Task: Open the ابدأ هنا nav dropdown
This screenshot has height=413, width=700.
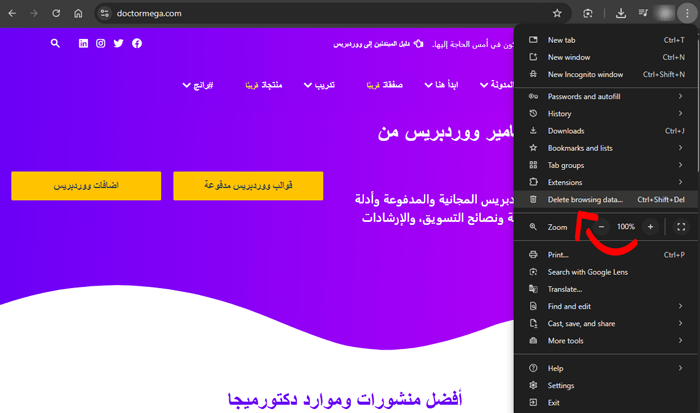Action: (441, 85)
